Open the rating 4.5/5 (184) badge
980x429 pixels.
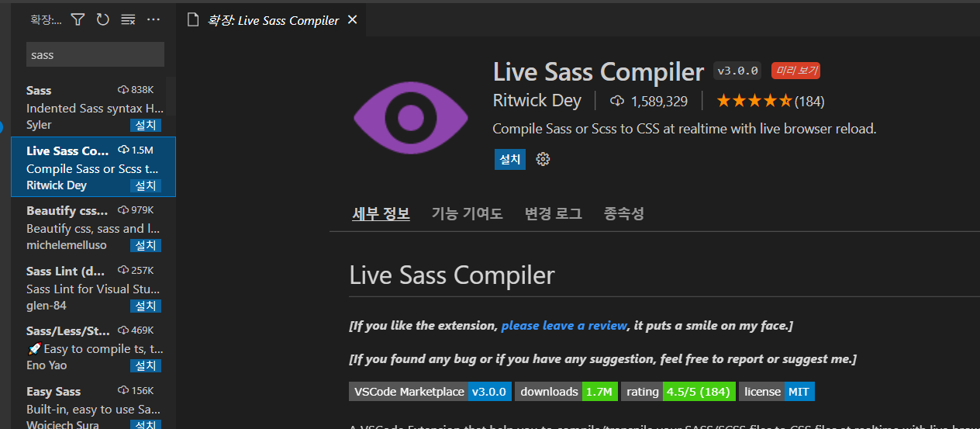click(x=678, y=392)
